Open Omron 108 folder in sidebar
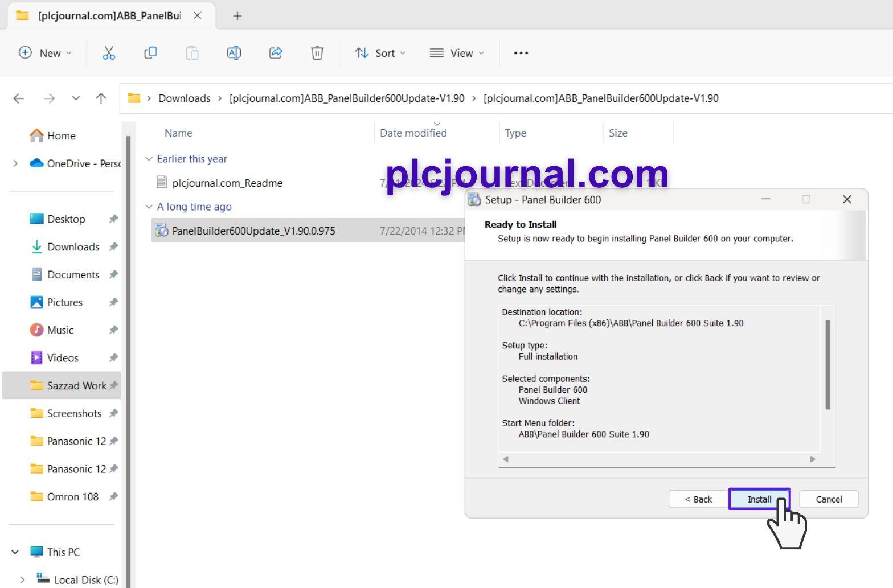Image resolution: width=893 pixels, height=588 pixels. 72,497
